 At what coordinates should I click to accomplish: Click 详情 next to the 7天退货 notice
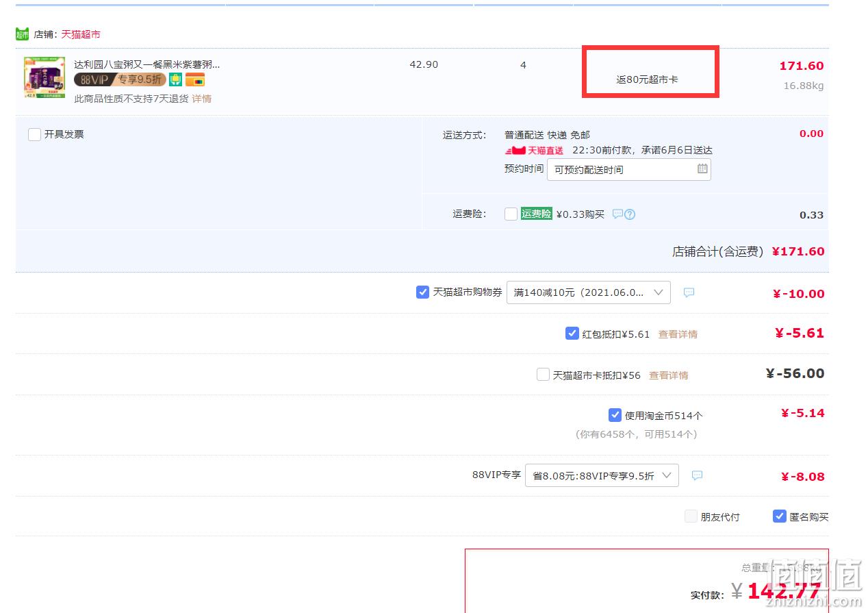click(x=201, y=99)
